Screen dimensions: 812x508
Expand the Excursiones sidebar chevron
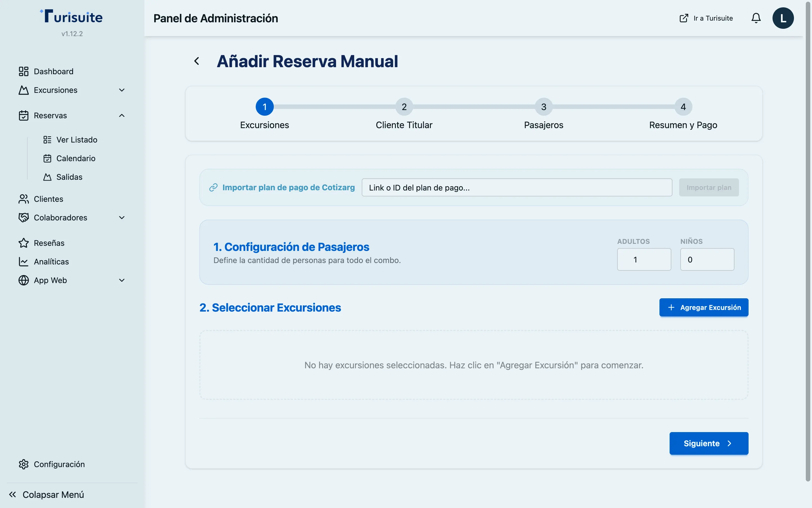coord(122,90)
